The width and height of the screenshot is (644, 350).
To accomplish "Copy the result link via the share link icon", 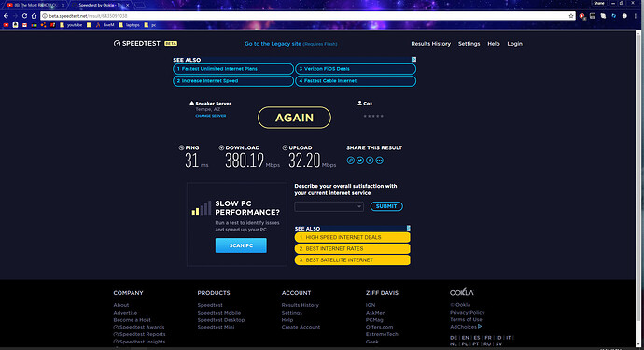I will tap(350, 161).
